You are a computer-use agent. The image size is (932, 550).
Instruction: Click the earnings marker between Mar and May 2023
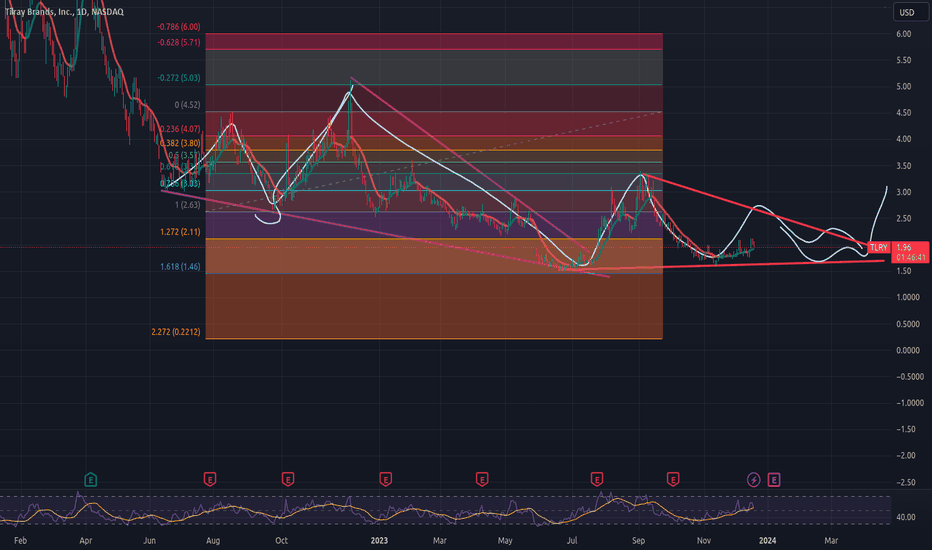coord(482,479)
